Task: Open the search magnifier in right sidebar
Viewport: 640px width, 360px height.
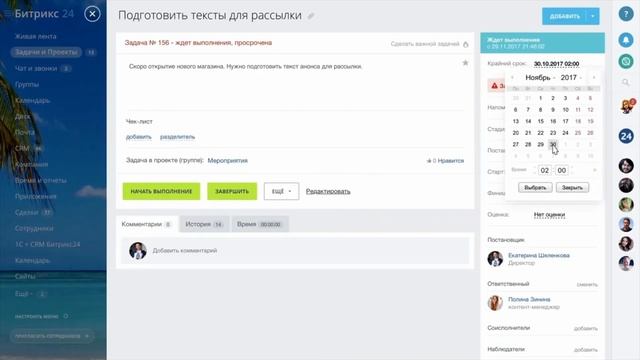Action: coord(626,82)
